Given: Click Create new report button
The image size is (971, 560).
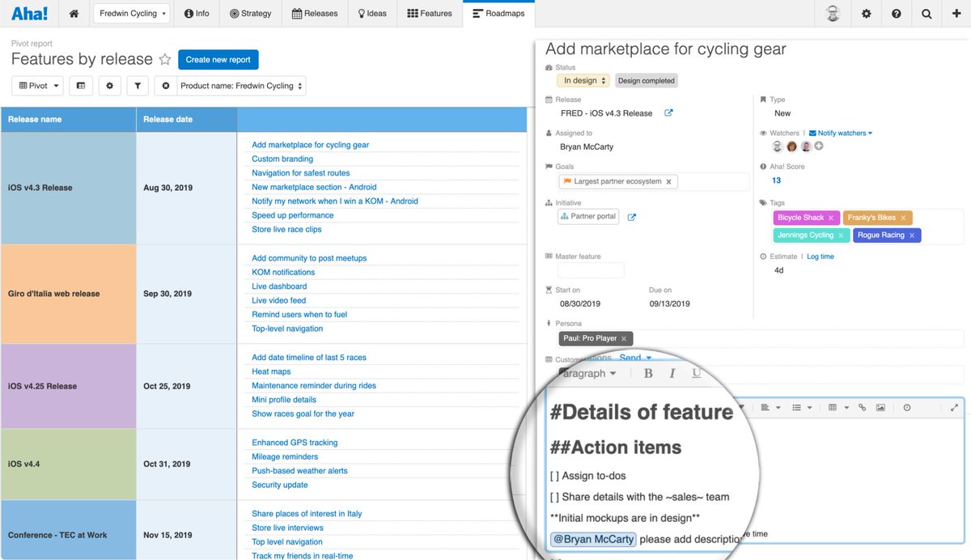Looking at the screenshot, I should (x=218, y=59).
